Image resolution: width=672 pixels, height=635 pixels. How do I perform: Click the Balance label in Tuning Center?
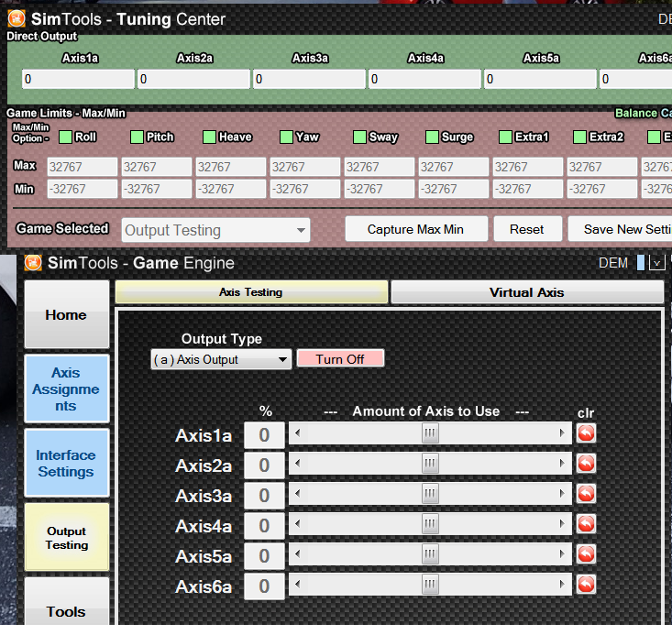636,113
